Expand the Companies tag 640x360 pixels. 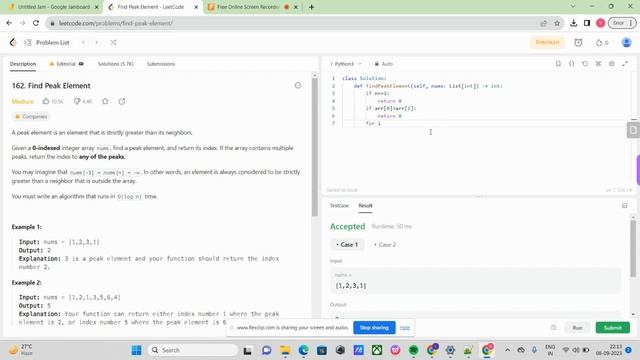click(31, 117)
